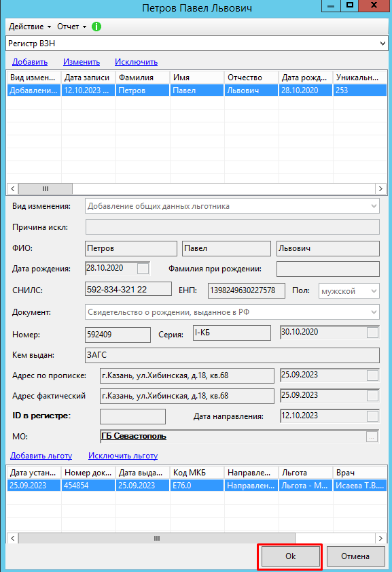Image resolution: width=392 pixels, height=572 pixels.
Task: Open the Действие menu
Action: point(30,27)
